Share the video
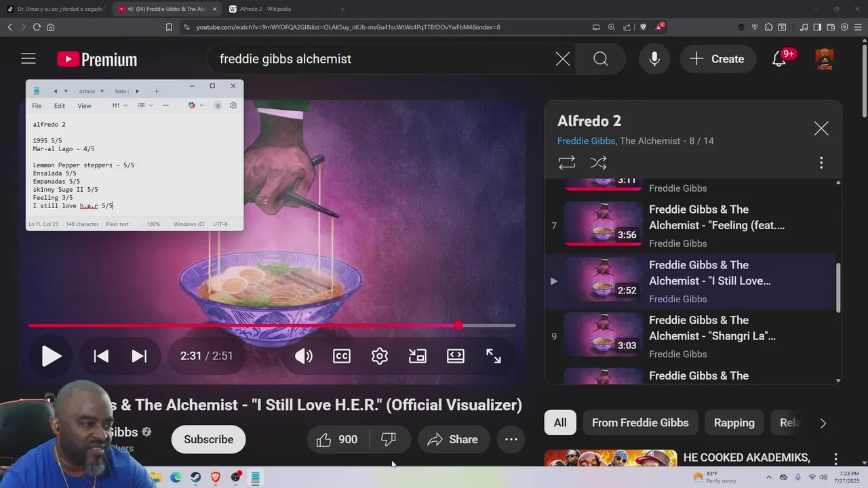 (453, 440)
